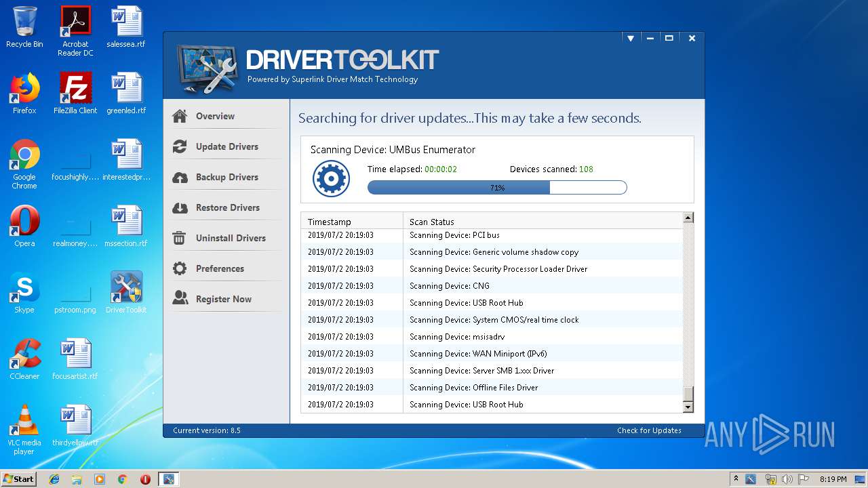The image size is (868, 488).
Task: Select the Opera desktop icon
Action: click(24, 226)
